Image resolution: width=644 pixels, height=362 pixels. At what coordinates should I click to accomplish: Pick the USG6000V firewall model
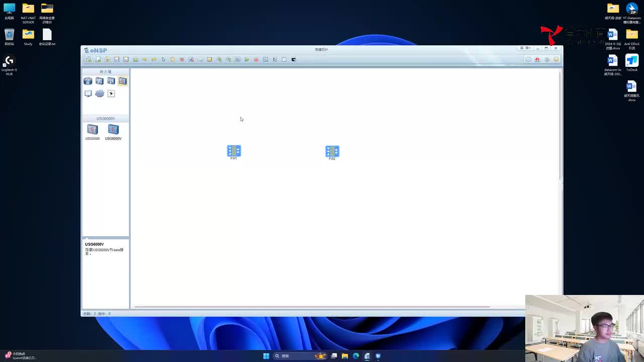click(113, 132)
